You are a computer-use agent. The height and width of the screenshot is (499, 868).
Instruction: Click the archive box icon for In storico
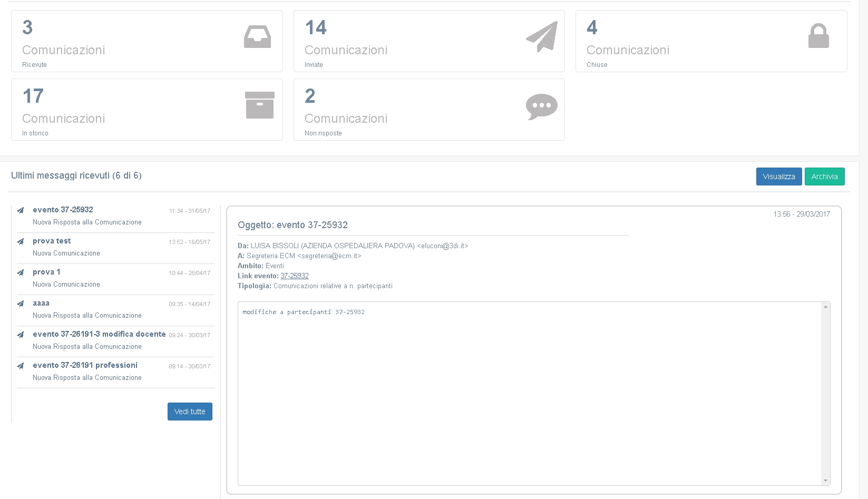260,105
